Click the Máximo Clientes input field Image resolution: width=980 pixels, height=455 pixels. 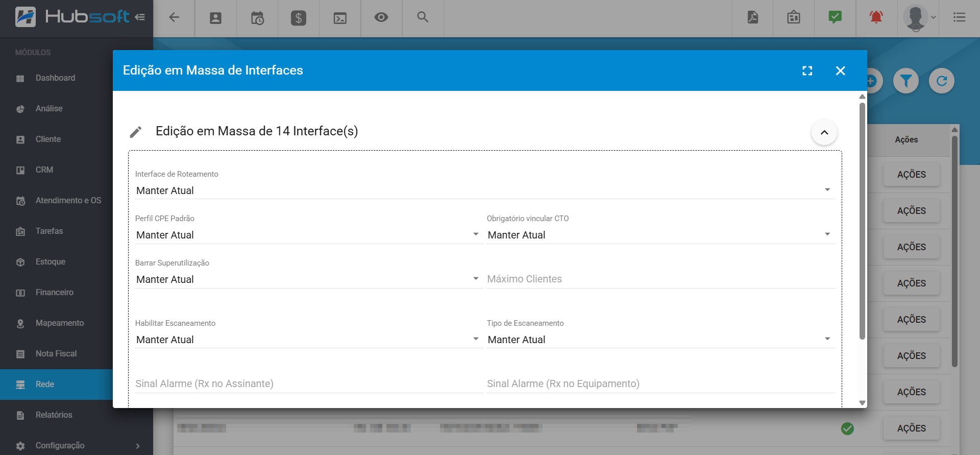[660, 279]
